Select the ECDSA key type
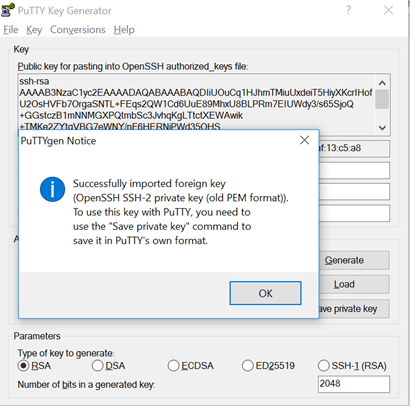410x406 pixels. pos(191,366)
